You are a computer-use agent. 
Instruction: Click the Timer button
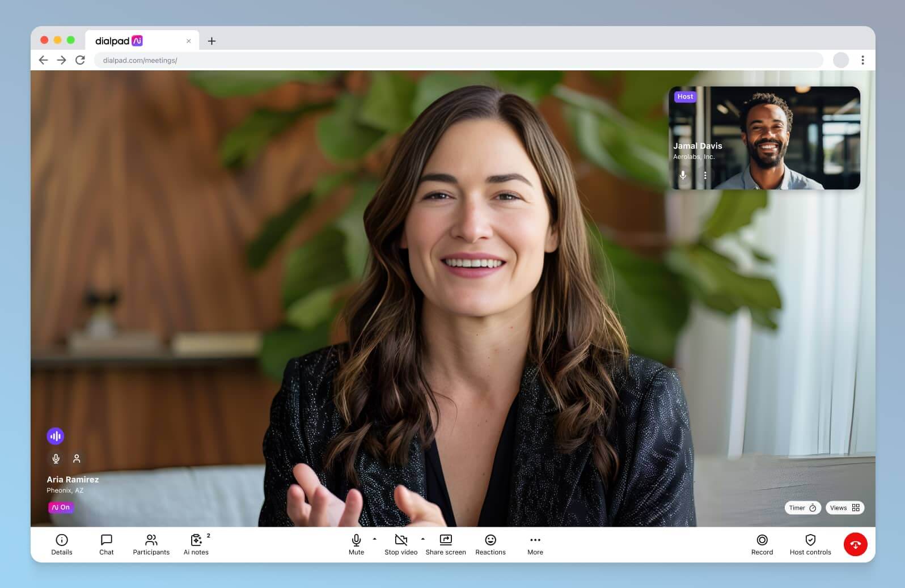802,508
